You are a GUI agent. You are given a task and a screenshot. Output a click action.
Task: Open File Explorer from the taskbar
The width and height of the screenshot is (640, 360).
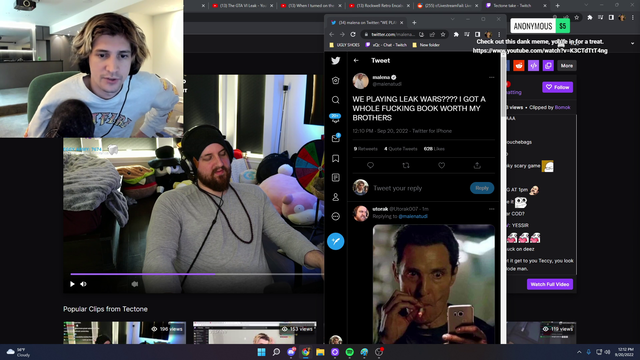tap(320, 352)
